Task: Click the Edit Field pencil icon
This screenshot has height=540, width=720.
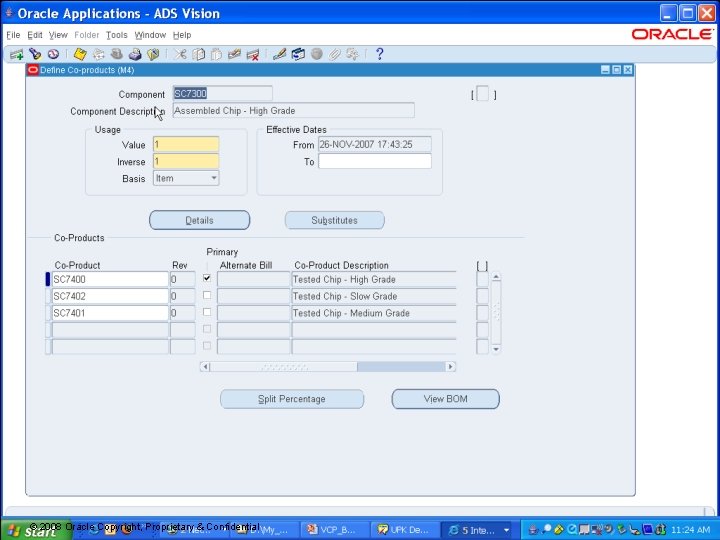Action: click(x=279, y=55)
